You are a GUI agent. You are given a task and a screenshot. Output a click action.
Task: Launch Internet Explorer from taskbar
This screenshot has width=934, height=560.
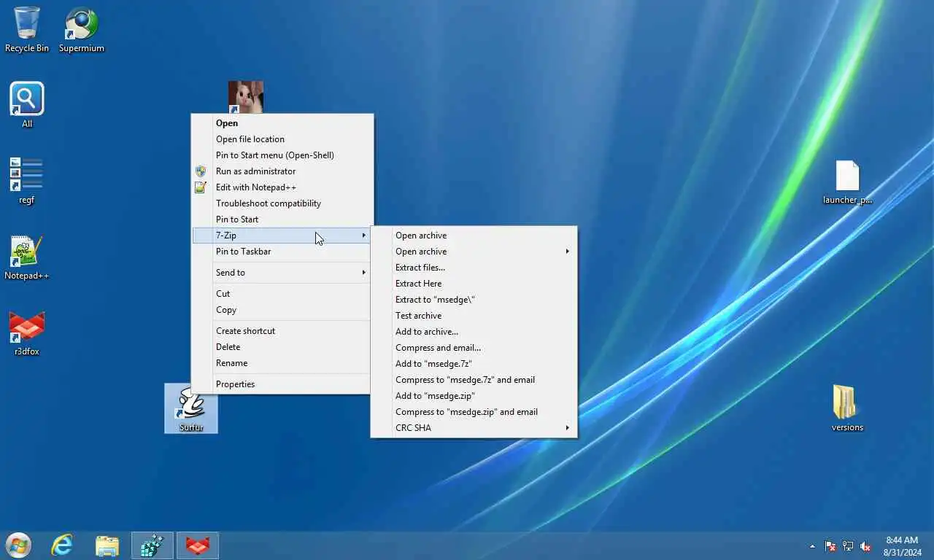coord(62,545)
